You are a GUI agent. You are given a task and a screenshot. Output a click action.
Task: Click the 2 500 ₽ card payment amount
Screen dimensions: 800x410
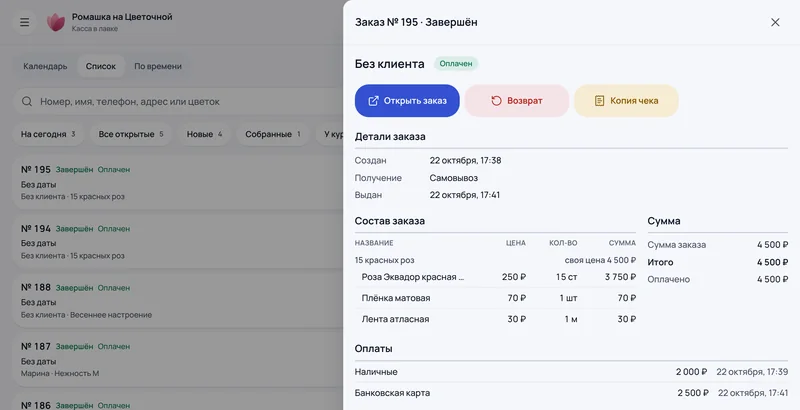(693, 393)
